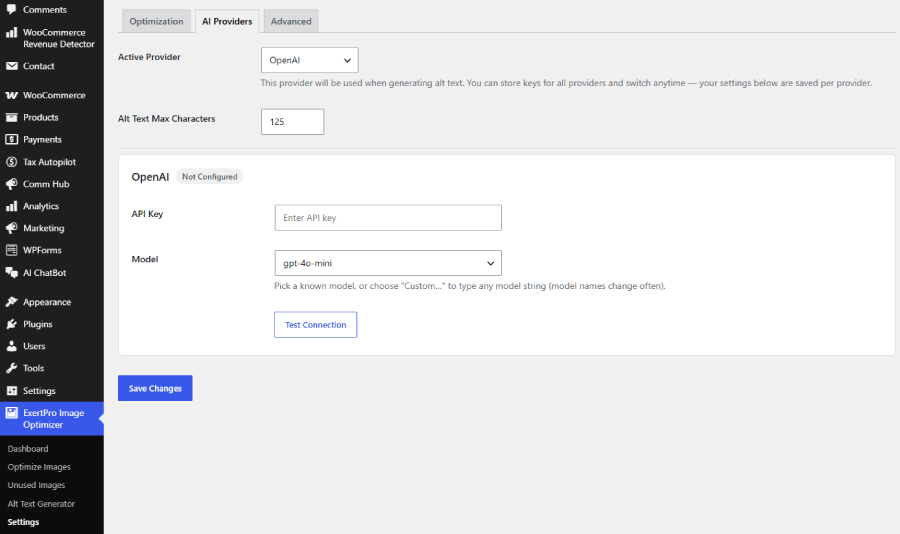The height and width of the screenshot is (534, 900).
Task: Click the Payments dollar icon
Action: click(x=11, y=140)
